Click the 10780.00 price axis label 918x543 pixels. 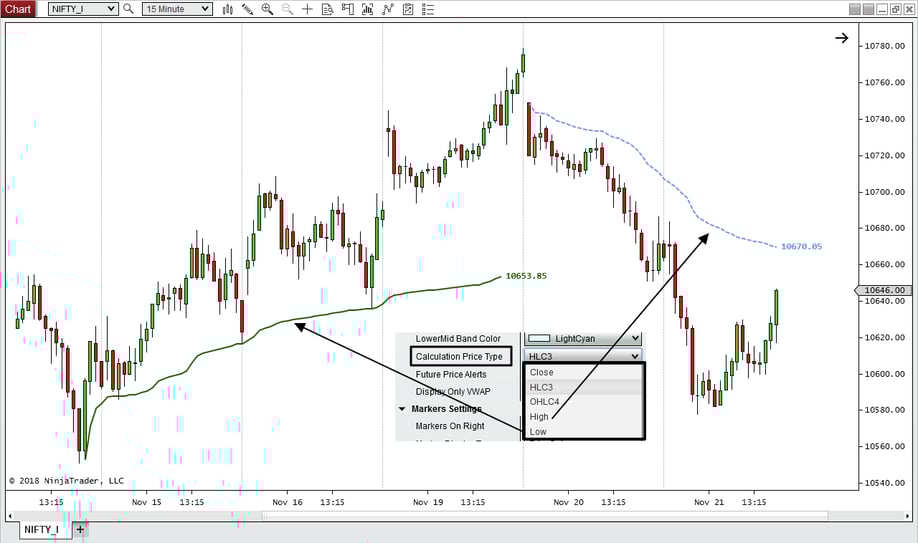pyautogui.click(x=885, y=46)
